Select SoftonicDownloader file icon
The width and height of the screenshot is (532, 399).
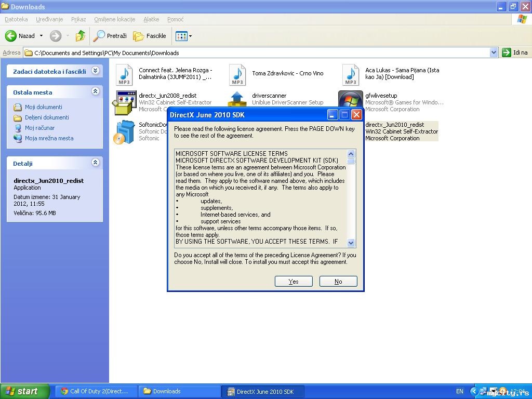[124, 132]
